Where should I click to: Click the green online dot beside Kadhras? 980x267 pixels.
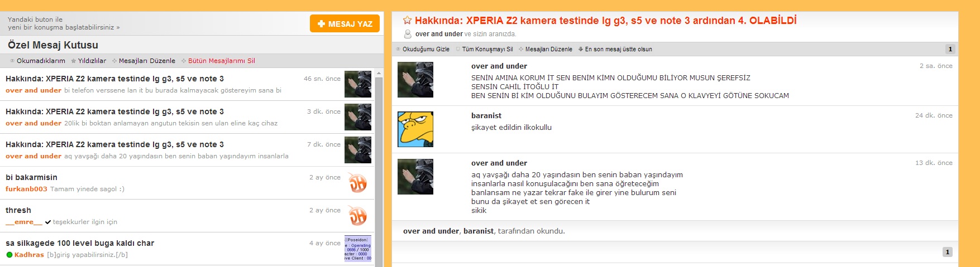9,255
